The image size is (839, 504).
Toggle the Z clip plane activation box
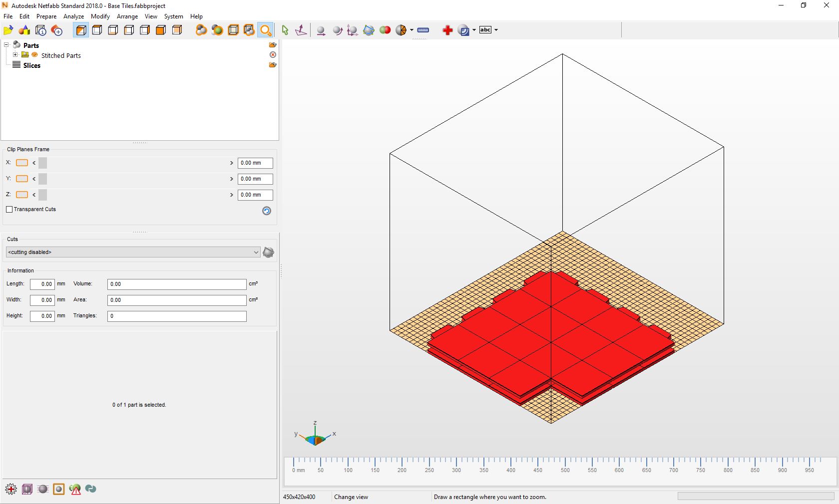pyautogui.click(x=22, y=195)
